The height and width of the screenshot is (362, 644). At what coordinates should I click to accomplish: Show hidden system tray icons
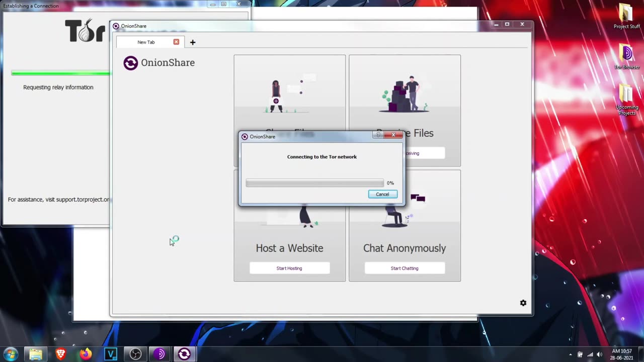click(570, 354)
